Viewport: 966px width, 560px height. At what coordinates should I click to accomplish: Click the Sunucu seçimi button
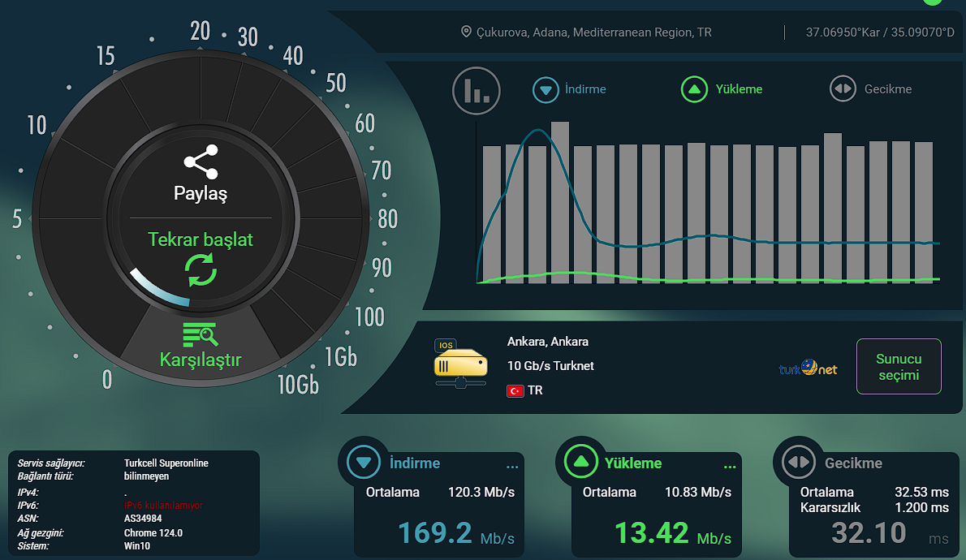coord(899,367)
